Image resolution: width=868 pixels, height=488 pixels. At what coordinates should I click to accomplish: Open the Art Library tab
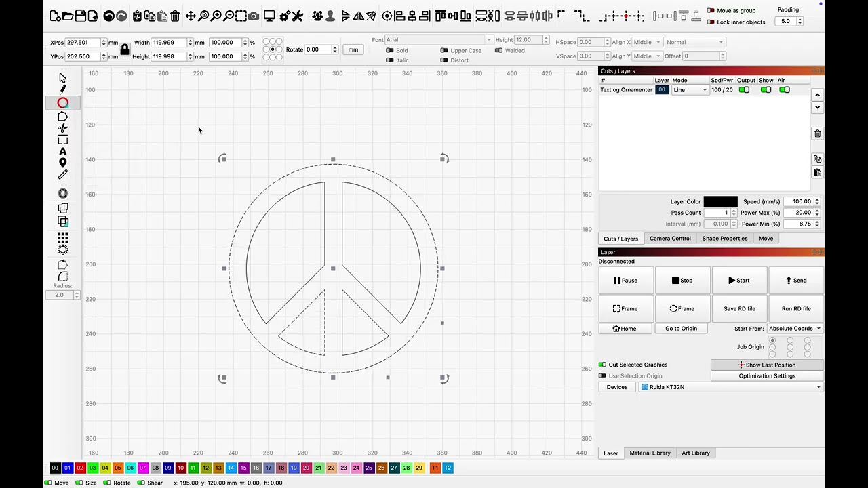[696, 453]
